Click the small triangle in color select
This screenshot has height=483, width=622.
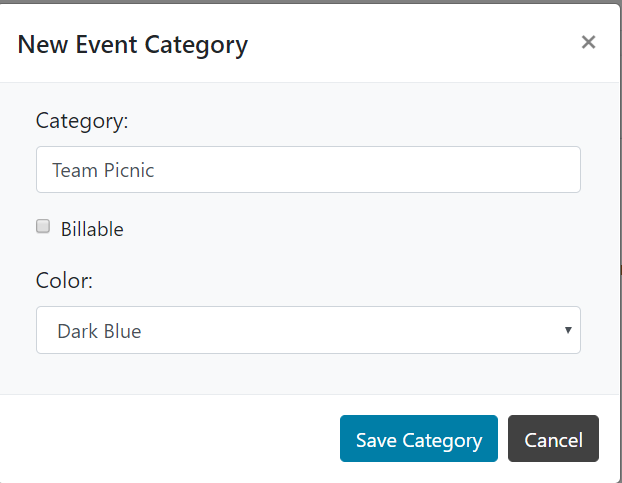[568, 330]
